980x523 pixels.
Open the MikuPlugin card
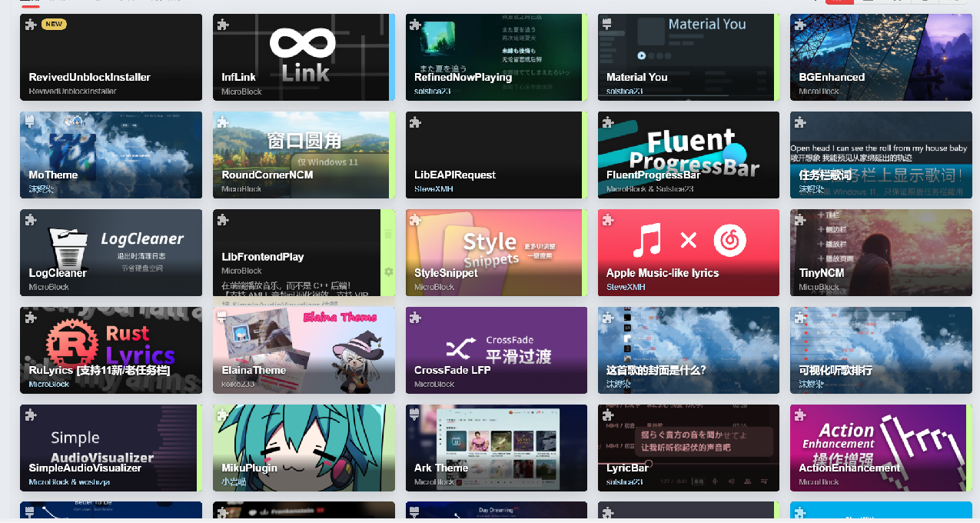(304, 448)
